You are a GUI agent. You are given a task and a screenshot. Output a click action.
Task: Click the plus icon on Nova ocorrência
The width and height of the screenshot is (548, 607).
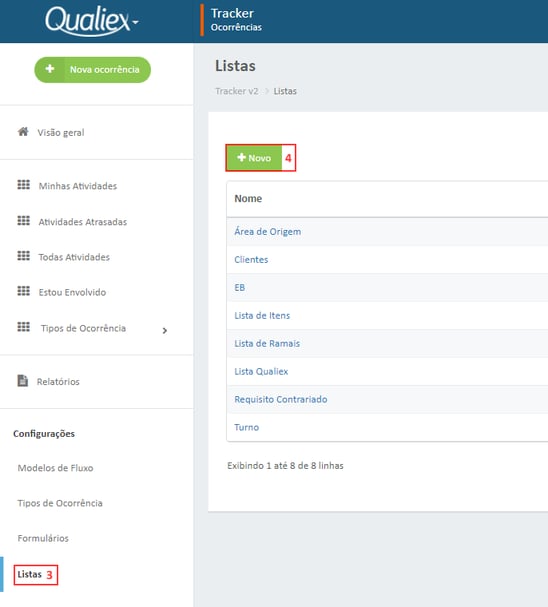[x=50, y=69]
